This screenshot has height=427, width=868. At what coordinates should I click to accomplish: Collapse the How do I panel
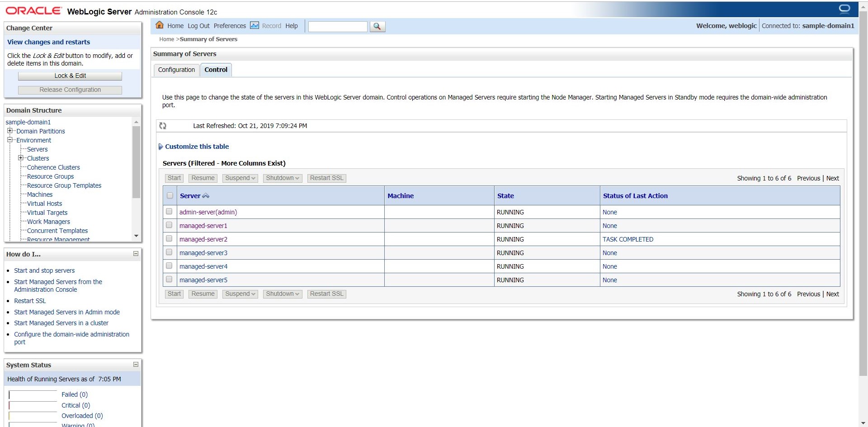(x=136, y=254)
